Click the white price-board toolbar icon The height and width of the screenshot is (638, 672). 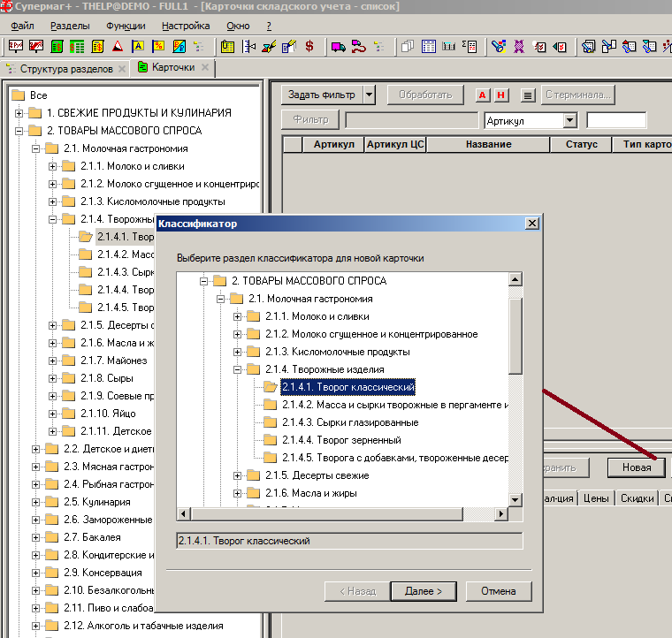coord(15,46)
